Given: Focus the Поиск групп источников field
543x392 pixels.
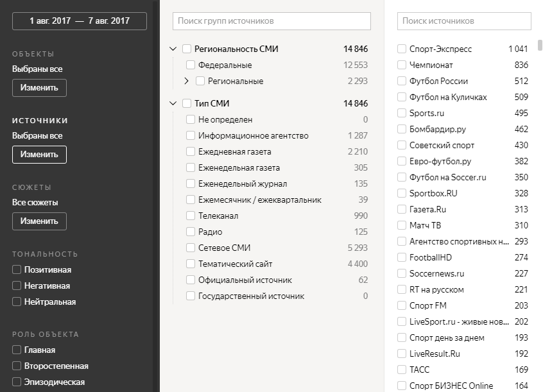Looking at the screenshot, I should (x=271, y=21).
